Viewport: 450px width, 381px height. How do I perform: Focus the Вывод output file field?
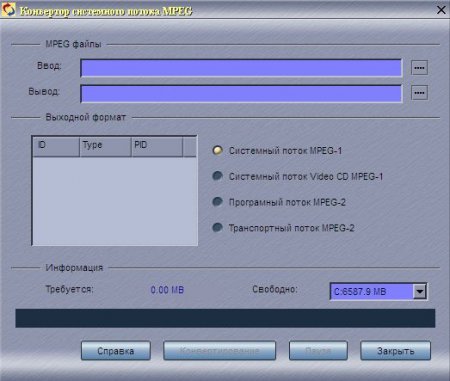click(x=241, y=93)
